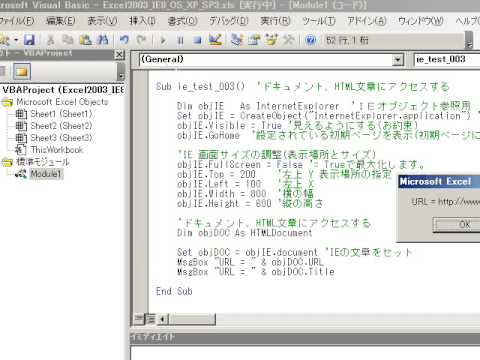This screenshot has height=360, width=480.
Task: Open the Insert object dropdown arrow beside save
Action: (x=16, y=40)
